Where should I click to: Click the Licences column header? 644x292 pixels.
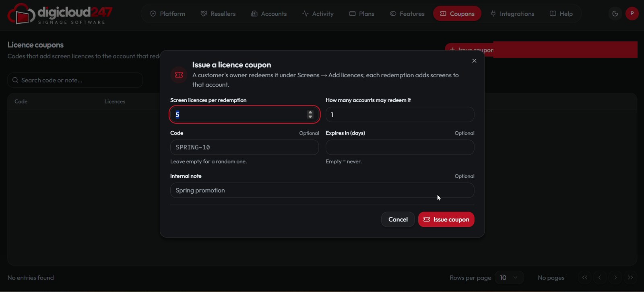tap(115, 101)
